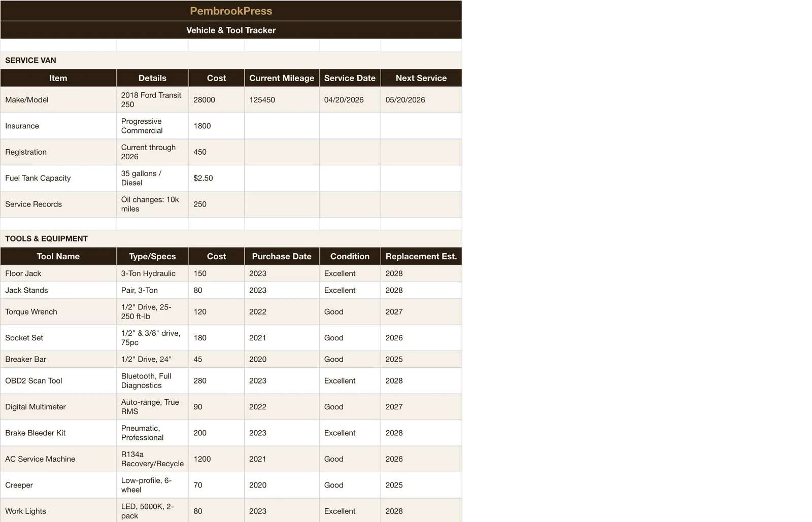Image resolution: width=812 pixels, height=522 pixels.
Task: Click the TOOLS & EQUIPMENT section heading
Action: 231,238
